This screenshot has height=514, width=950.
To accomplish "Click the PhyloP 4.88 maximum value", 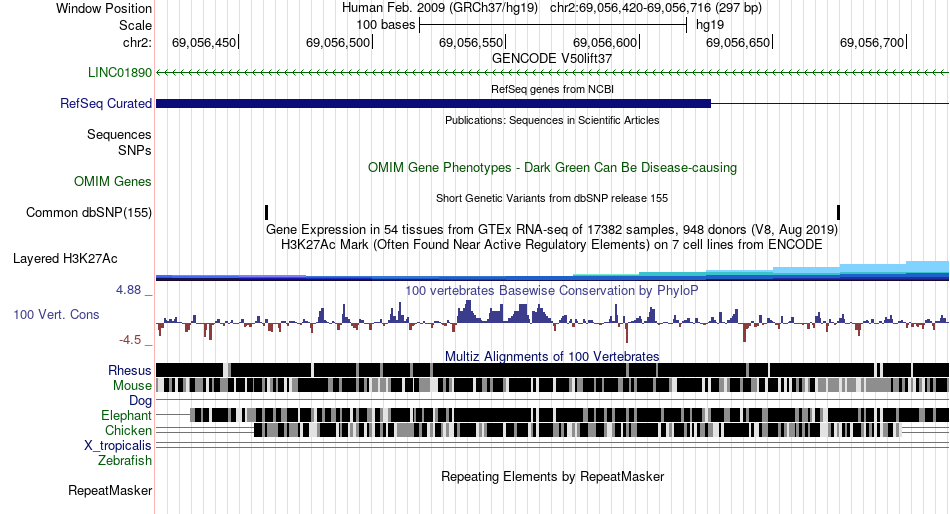I will click(129, 290).
